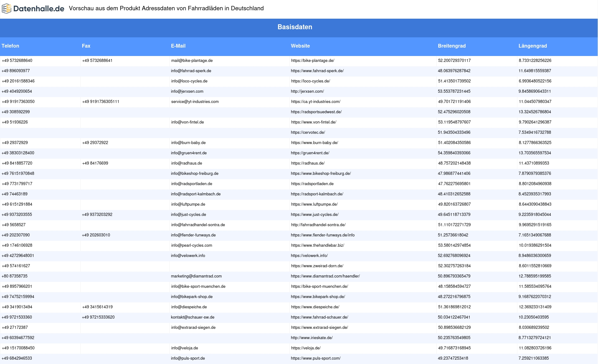Click the marketing@diamantrad.com email
The image size is (598, 364).
pyautogui.click(x=196, y=276)
